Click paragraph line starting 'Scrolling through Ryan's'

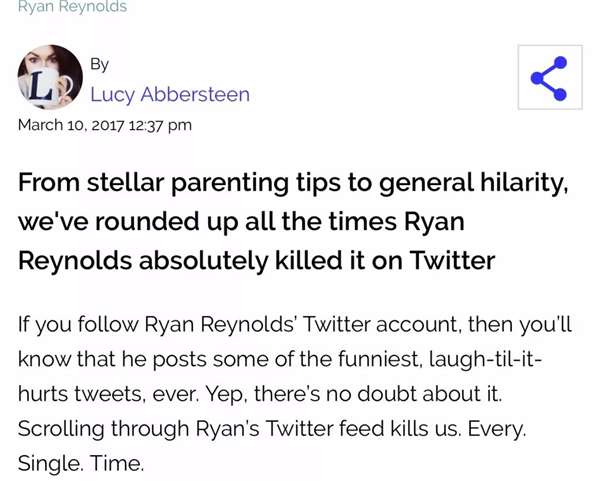(272, 429)
